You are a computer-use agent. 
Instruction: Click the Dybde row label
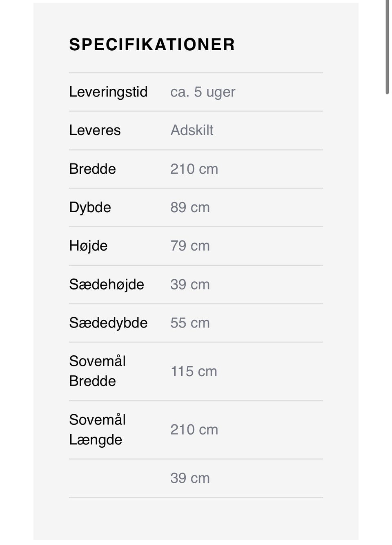pyautogui.click(x=90, y=207)
